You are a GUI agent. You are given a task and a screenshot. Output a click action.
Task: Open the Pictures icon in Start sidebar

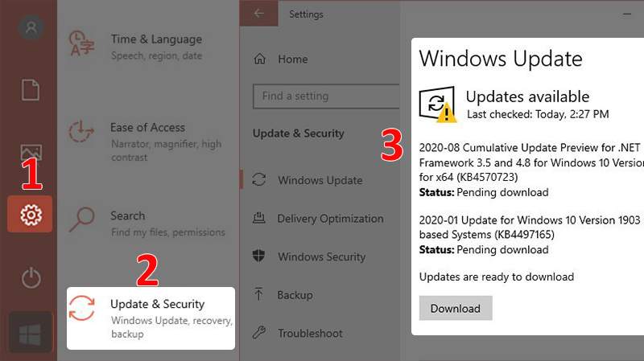tap(31, 153)
